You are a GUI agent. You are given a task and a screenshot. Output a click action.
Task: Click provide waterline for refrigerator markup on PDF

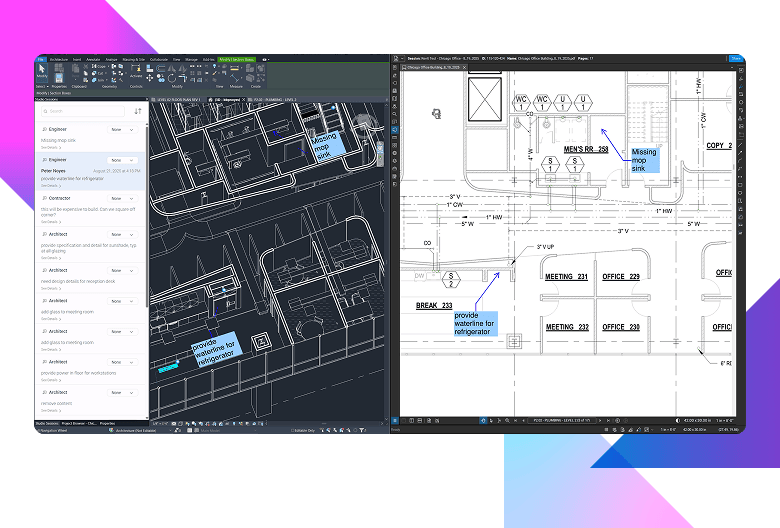[x=475, y=323]
